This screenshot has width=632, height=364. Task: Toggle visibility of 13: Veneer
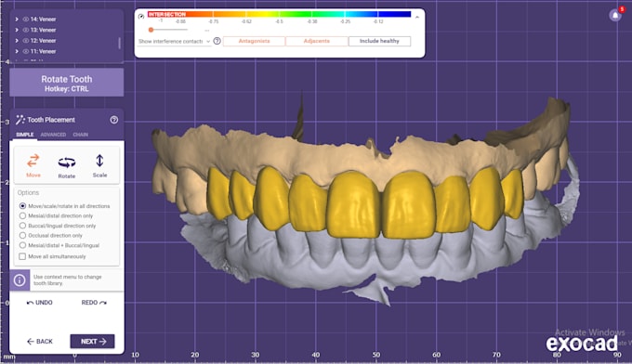click(26, 31)
